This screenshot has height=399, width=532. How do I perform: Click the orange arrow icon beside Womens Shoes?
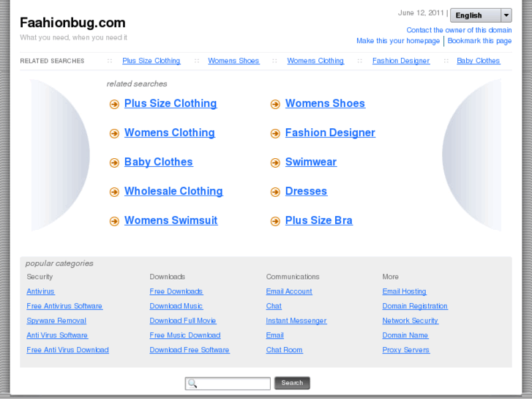pyautogui.click(x=275, y=104)
